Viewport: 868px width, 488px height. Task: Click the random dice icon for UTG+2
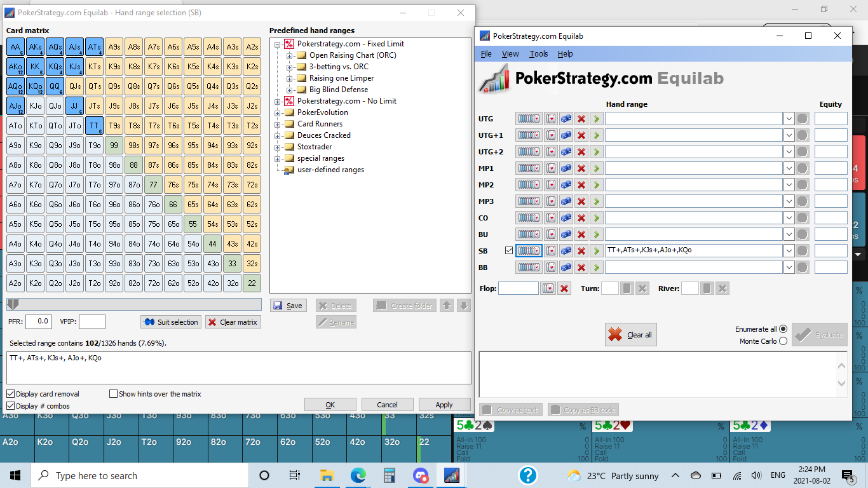coord(566,152)
